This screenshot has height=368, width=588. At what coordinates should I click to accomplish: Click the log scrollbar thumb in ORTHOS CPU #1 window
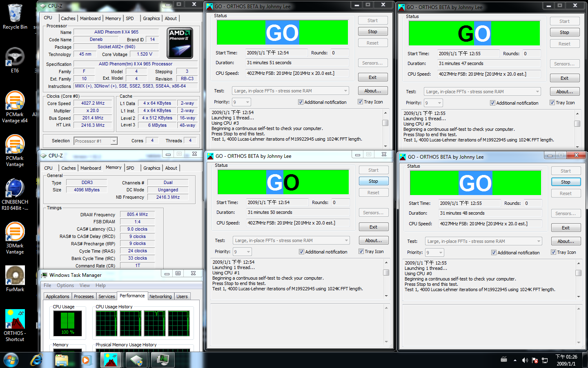point(386,273)
